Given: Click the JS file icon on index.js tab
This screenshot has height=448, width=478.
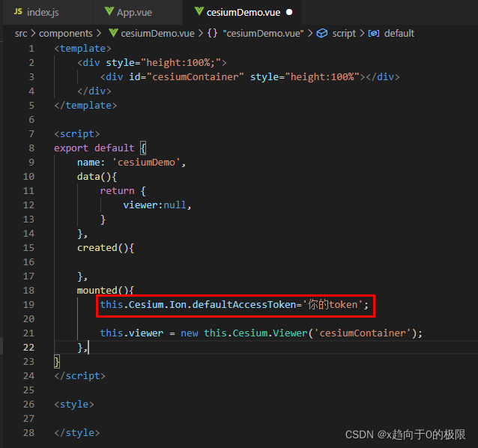Looking at the screenshot, I should click(18, 11).
